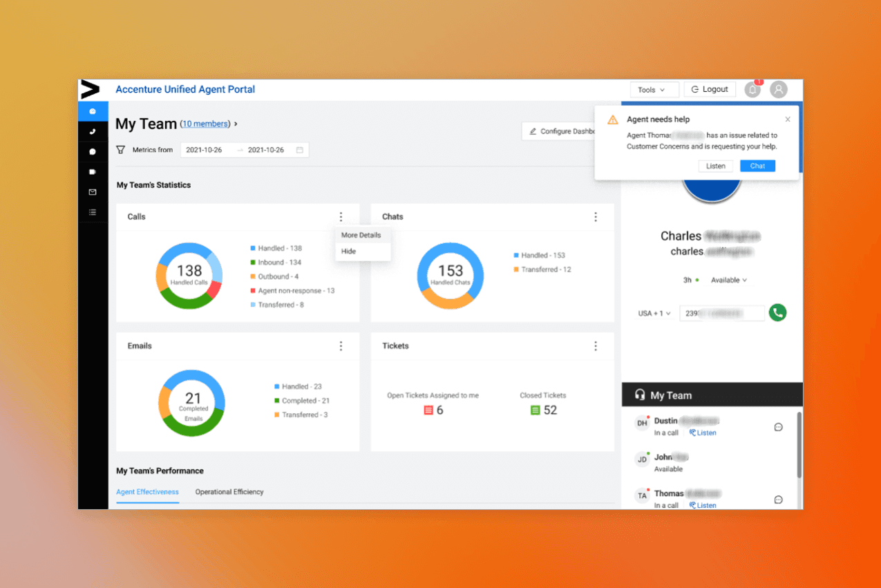Open the dashboard icon in sidebar
Viewport: 881px width, 588px height.
click(x=93, y=111)
